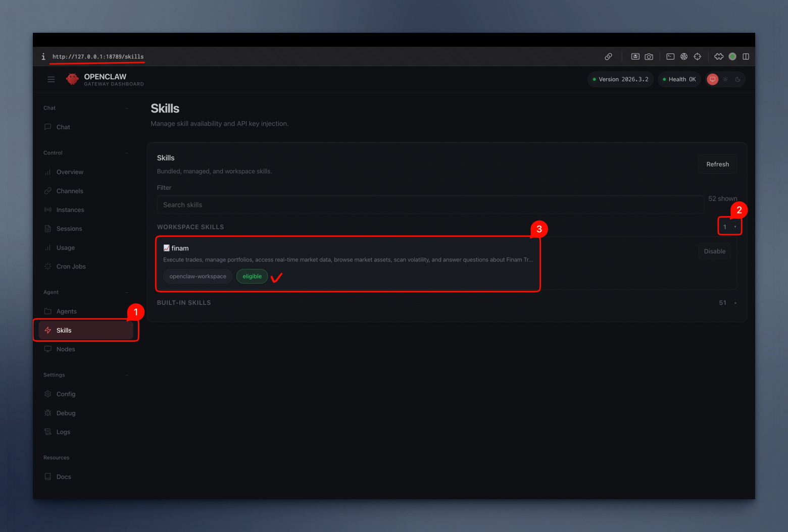Click the link icon in the address bar area
Viewport: 788px width, 532px height.
pos(609,57)
